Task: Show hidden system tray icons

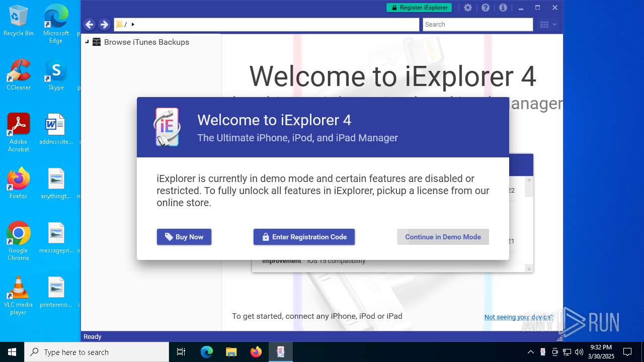Action: point(530,352)
